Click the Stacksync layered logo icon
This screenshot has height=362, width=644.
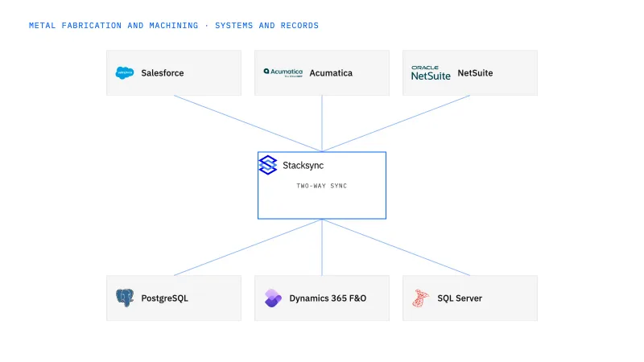[x=268, y=165]
